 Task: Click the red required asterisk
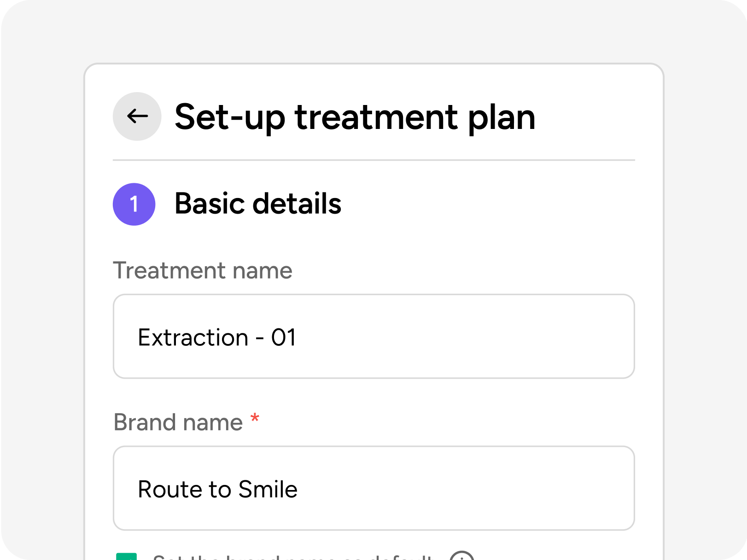tap(255, 419)
